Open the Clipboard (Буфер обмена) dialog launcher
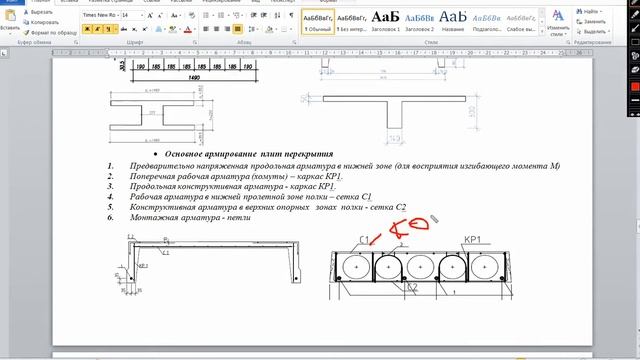This screenshot has width=640, height=360. 76,42
